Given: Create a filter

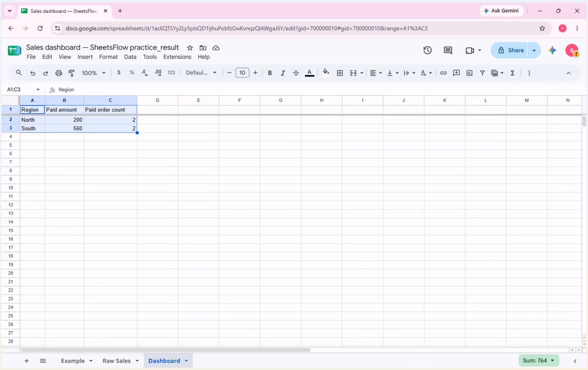Looking at the screenshot, I should [x=482, y=73].
